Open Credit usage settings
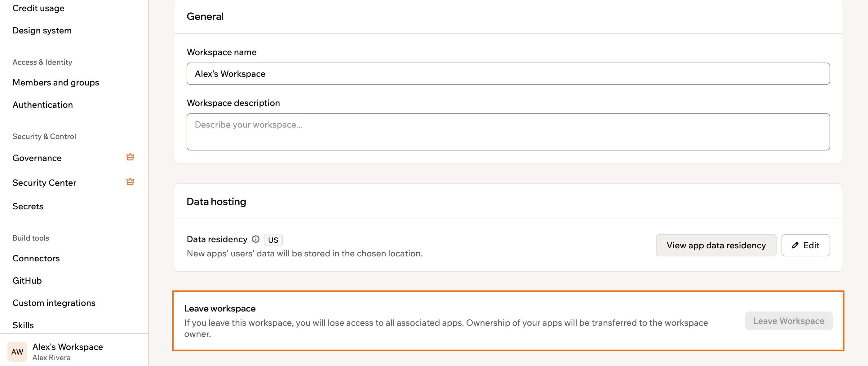This screenshot has width=868, height=366. point(38,8)
